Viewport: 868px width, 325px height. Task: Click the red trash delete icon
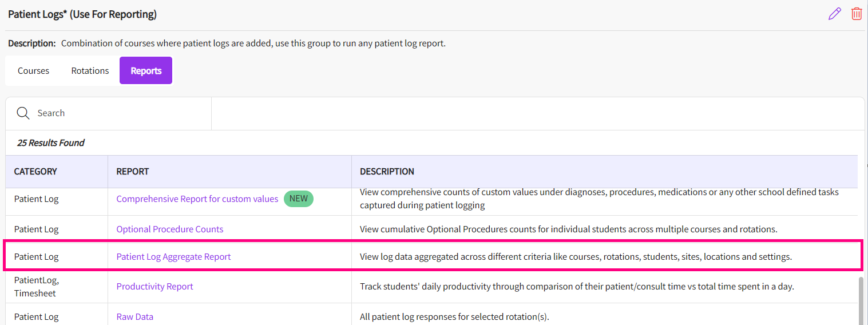857,14
